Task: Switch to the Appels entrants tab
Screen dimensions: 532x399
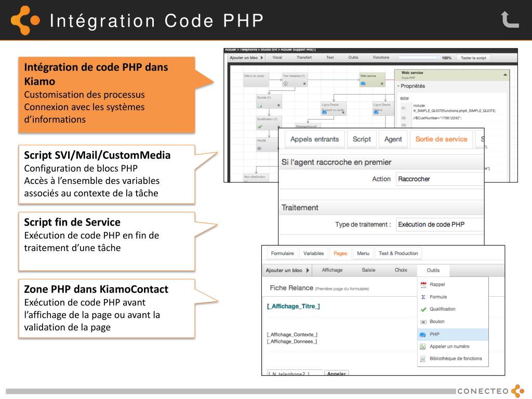Action: [314, 139]
